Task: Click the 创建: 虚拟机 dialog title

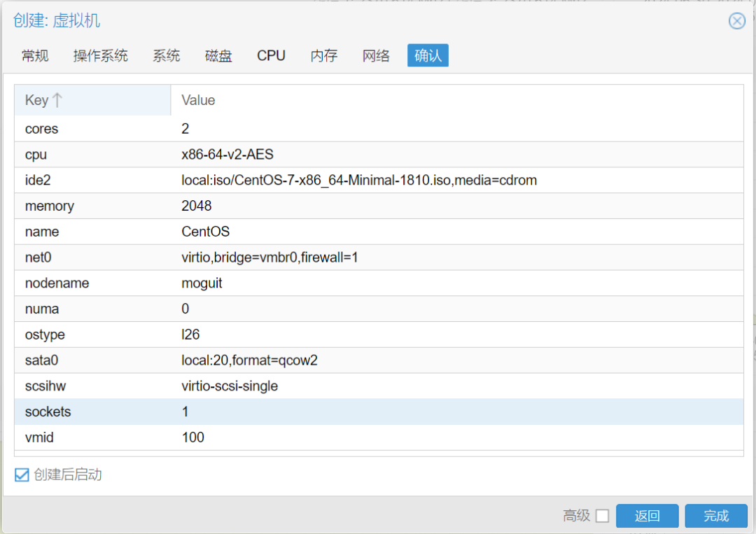Action: pyautogui.click(x=57, y=21)
